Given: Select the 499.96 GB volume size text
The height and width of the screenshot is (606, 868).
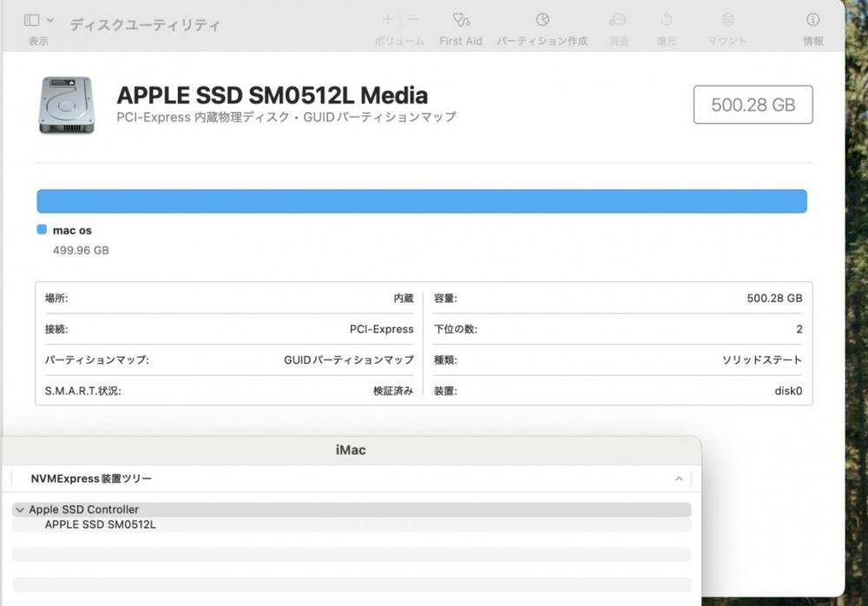Looking at the screenshot, I should click(81, 250).
